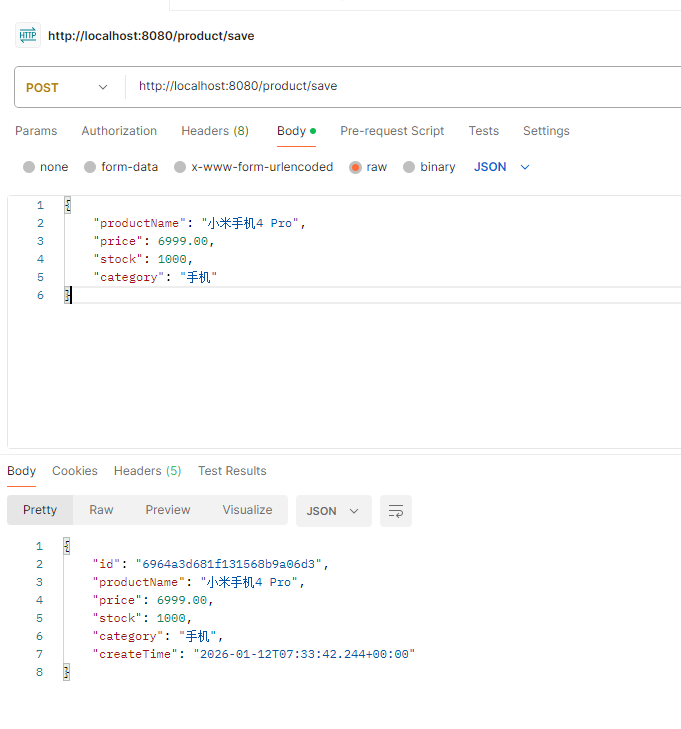
Task: Switch response view to Raw
Action: [x=101, y=510]
